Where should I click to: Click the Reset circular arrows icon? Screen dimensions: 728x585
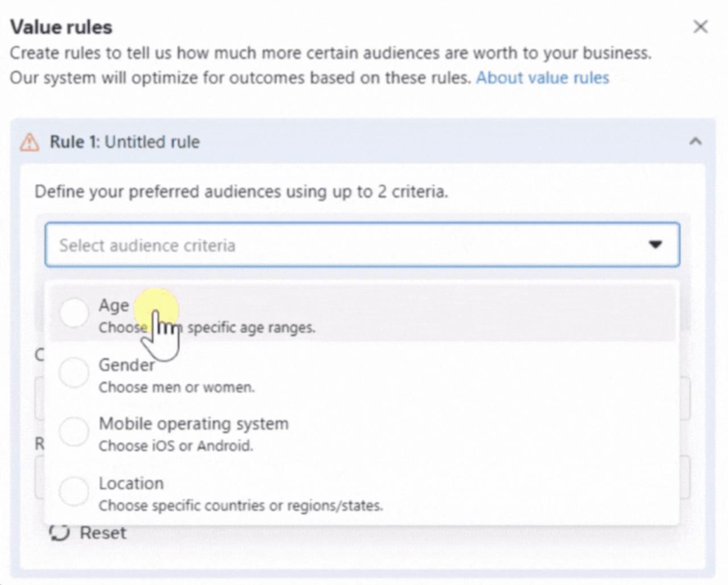59,533
